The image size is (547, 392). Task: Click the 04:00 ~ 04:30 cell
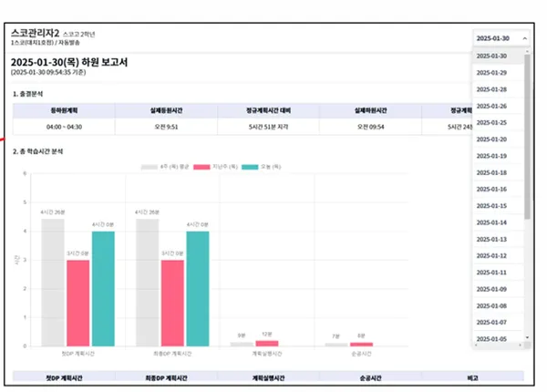coord(64,127)
